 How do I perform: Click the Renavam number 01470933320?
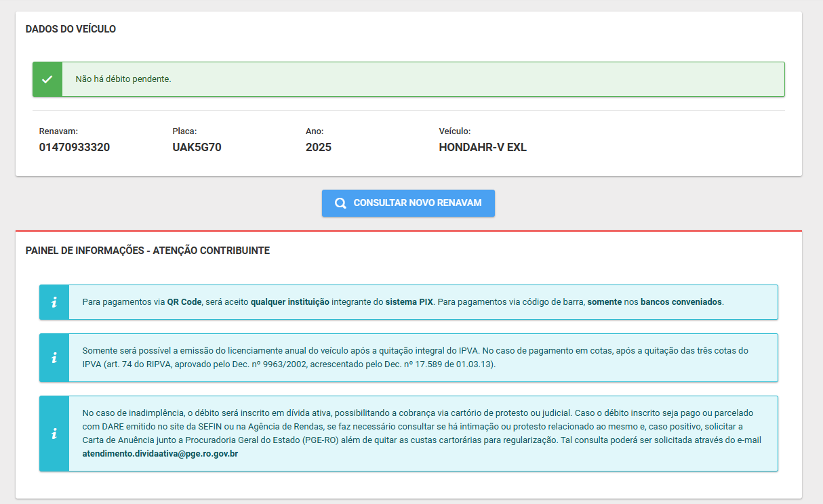(75, 147)
